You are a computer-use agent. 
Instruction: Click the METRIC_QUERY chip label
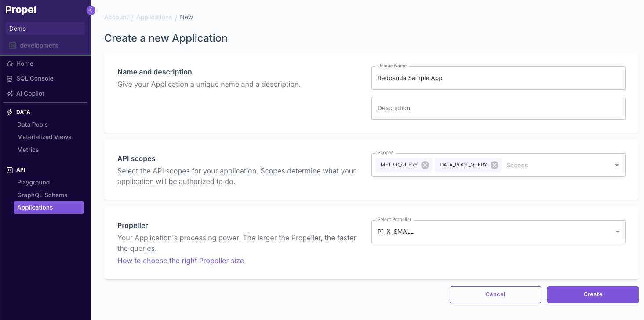tap(399, 165)
